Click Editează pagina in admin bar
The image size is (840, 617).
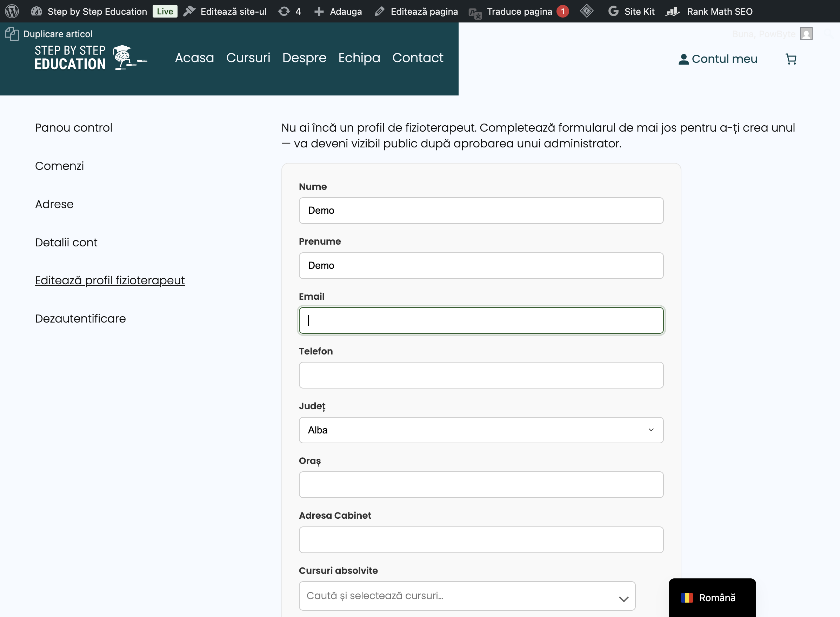pos(416,11)
